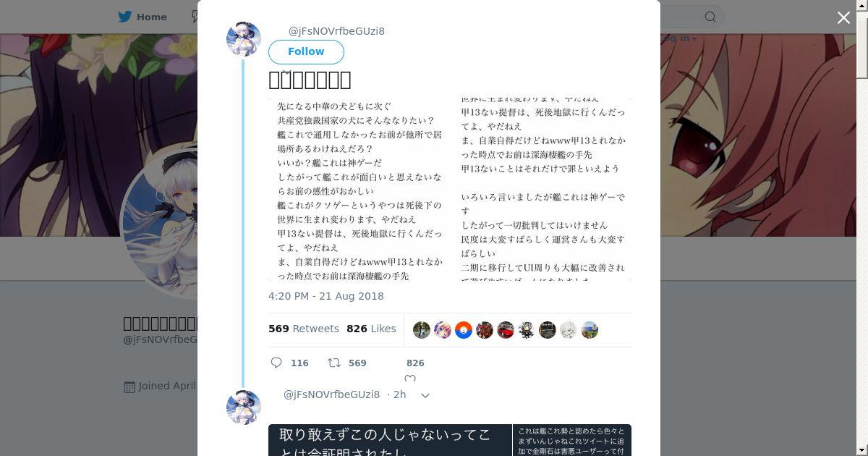Click the search magnifier icon
Image resolution: width=868 pixels, height=456 pixels.
point(710,17)
